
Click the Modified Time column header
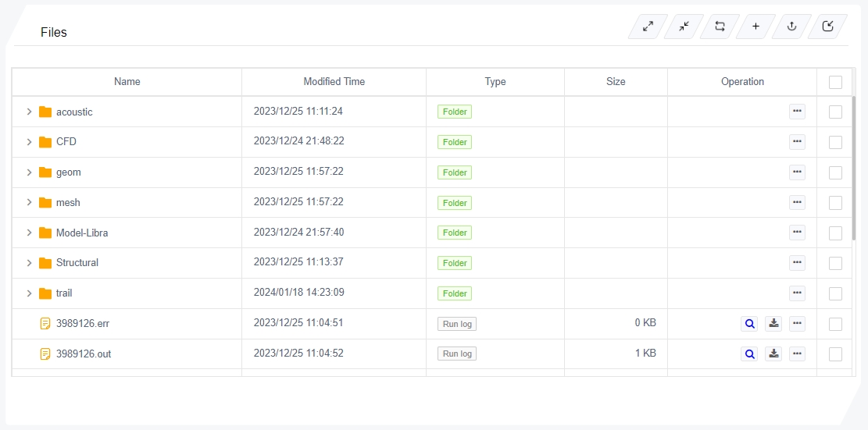pos(334,82)
